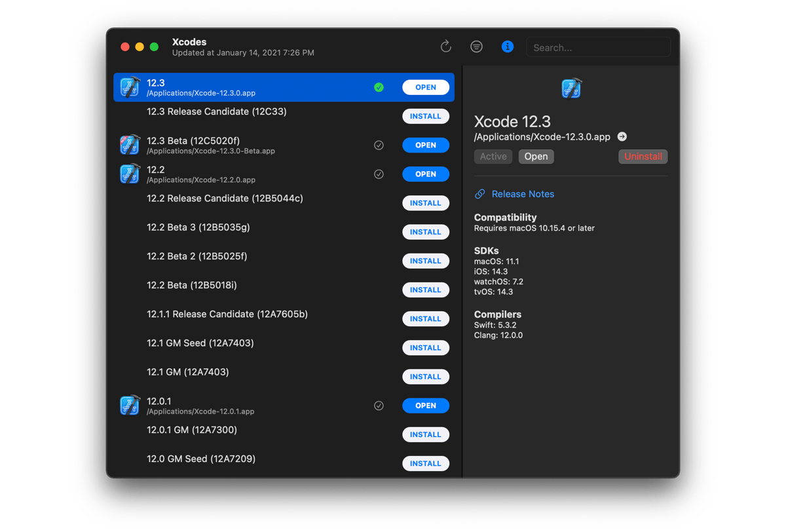Click the 12.2 Xcode app icon
Viewport: 786px width, 532px height.
(x=130, y=174)
